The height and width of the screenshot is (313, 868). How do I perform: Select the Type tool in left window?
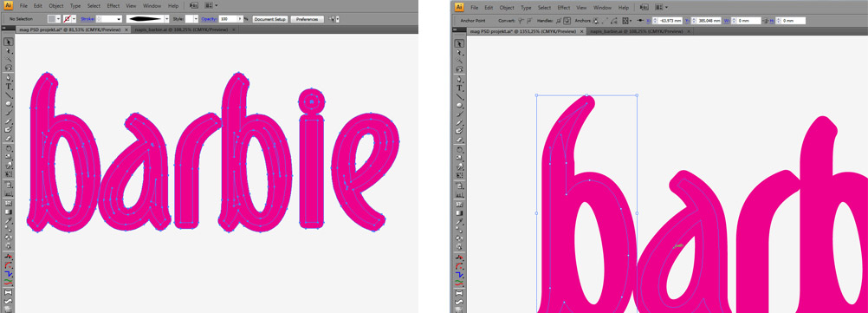[x=8, y=86]
